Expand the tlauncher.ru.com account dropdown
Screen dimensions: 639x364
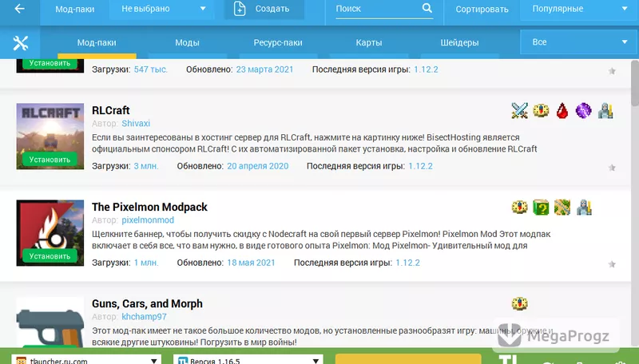pos(86,360)
